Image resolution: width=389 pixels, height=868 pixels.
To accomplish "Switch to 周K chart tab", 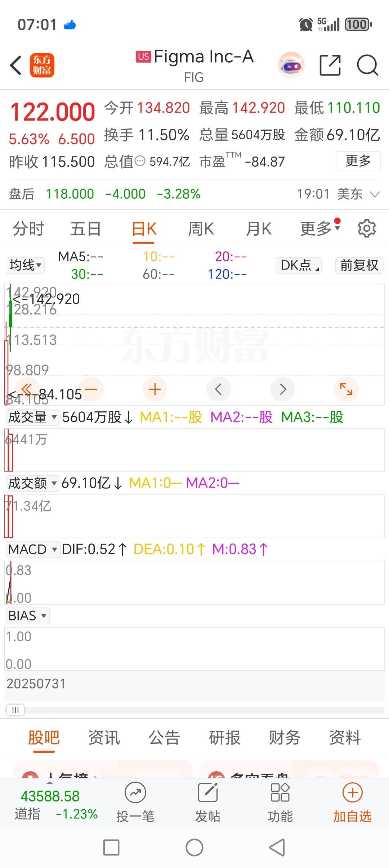I will (201, 229).
